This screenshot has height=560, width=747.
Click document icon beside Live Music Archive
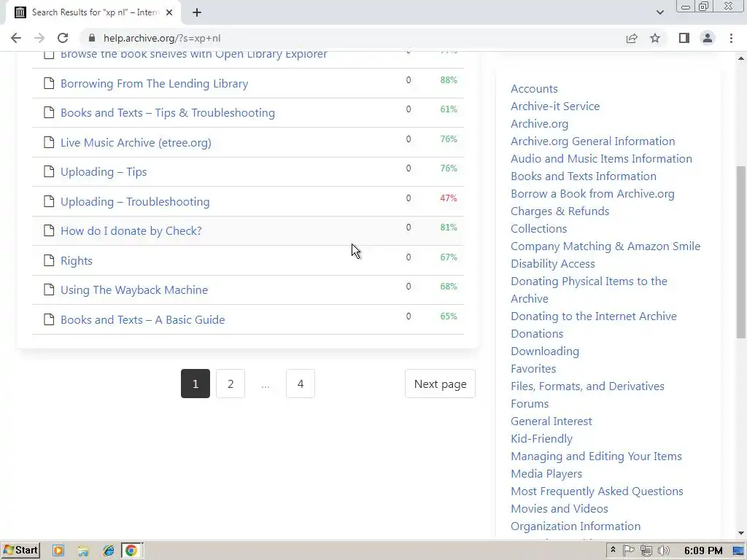point(49,142)
